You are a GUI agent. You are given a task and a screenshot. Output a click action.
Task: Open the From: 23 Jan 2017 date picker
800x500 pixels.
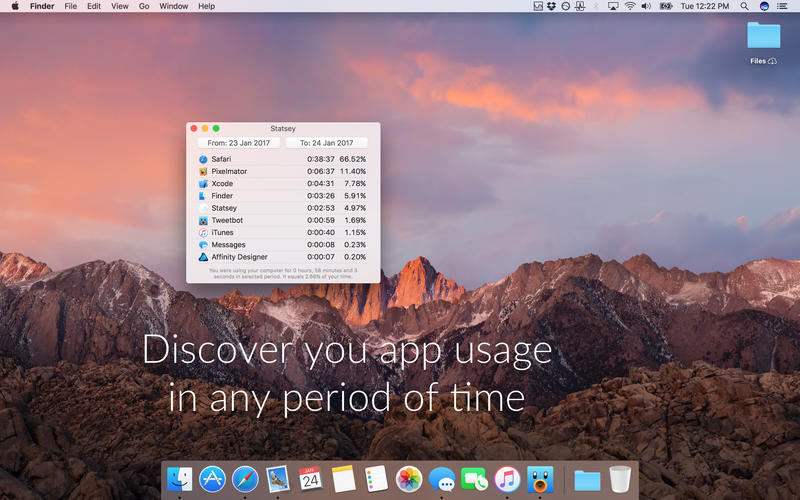[239, 143]
